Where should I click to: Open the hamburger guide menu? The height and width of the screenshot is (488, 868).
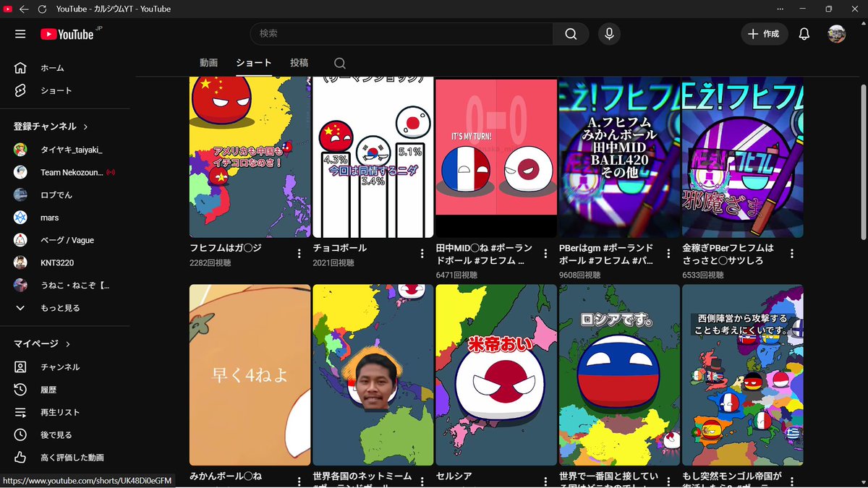(20, 34)
